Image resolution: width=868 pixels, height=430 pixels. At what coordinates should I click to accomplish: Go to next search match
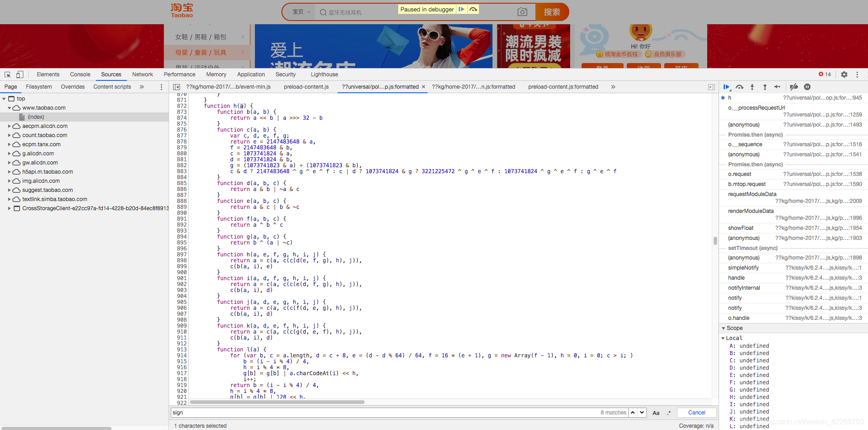tap(642, 413)
